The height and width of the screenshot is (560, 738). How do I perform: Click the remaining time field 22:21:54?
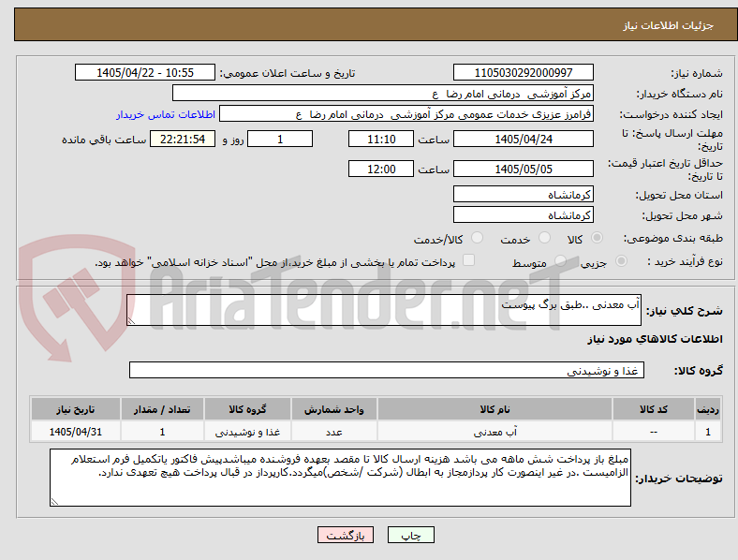pyautogui.click(x=183, y=139)
